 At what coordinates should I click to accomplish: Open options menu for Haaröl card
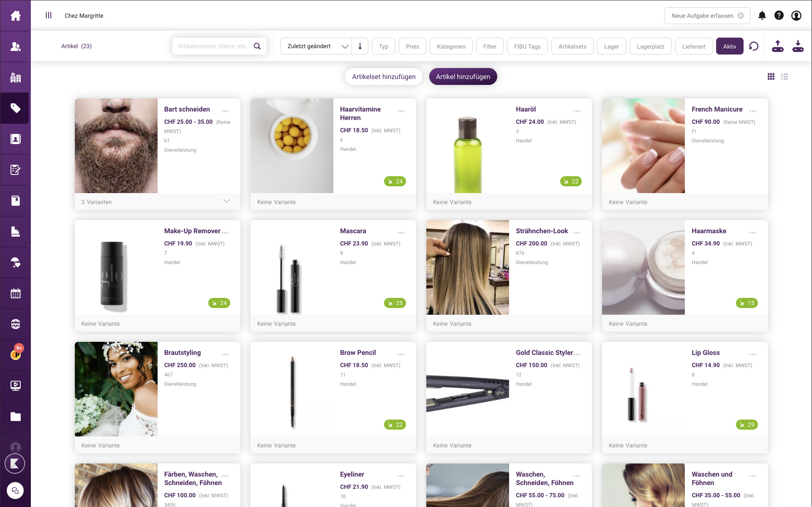point(577,111)
